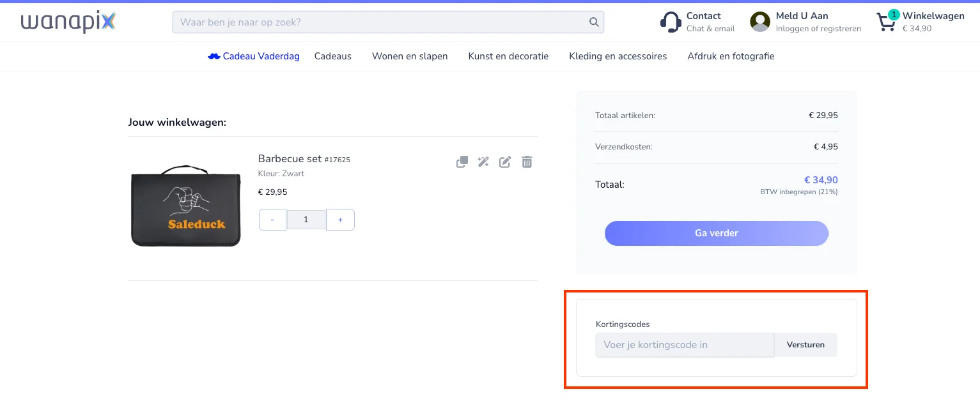Screen dimensions: 980x410
Task: Click the Ga verder button
Action: [x=717, y=233]
